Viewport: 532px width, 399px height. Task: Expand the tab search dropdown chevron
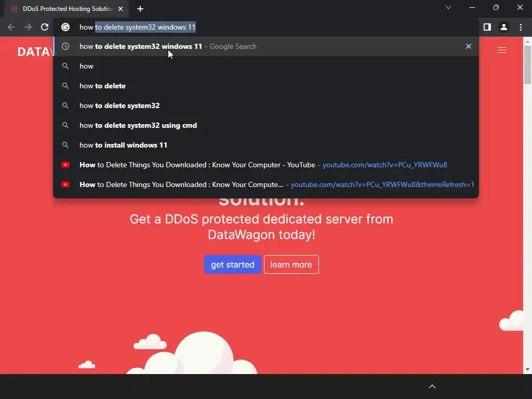[x=448, y=7]
